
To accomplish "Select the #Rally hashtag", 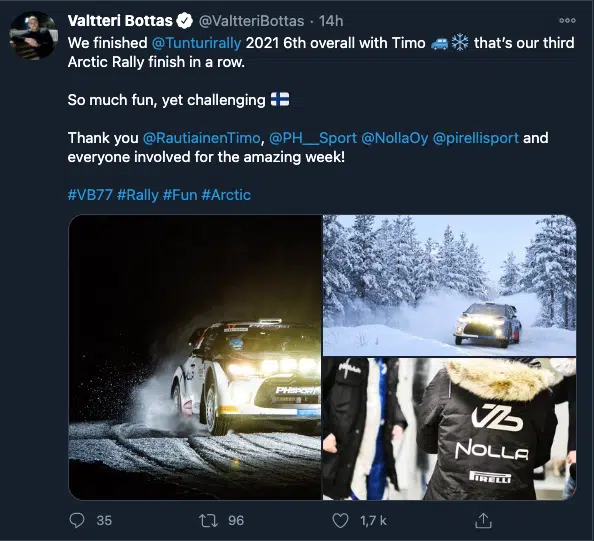I will pyautogui.click(x=138, y=195).
